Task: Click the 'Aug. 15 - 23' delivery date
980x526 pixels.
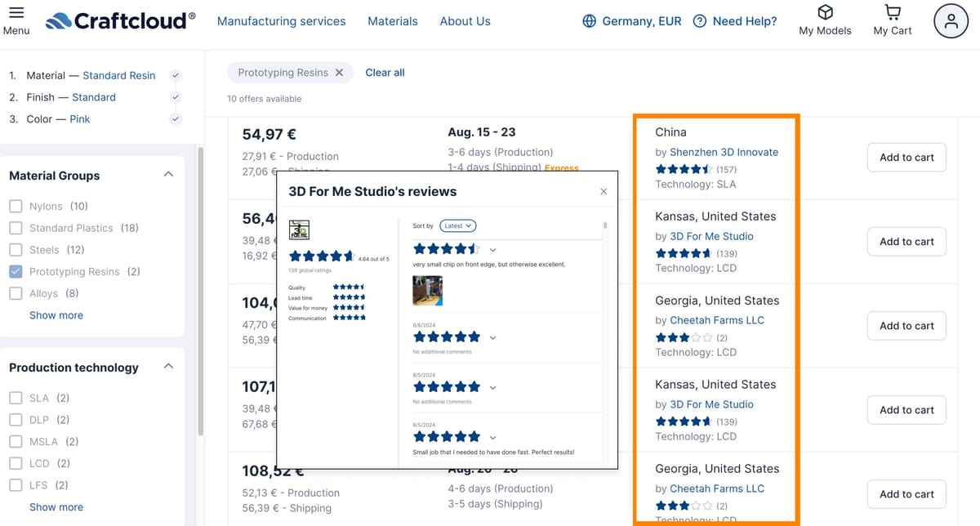Action: [482, 132]
